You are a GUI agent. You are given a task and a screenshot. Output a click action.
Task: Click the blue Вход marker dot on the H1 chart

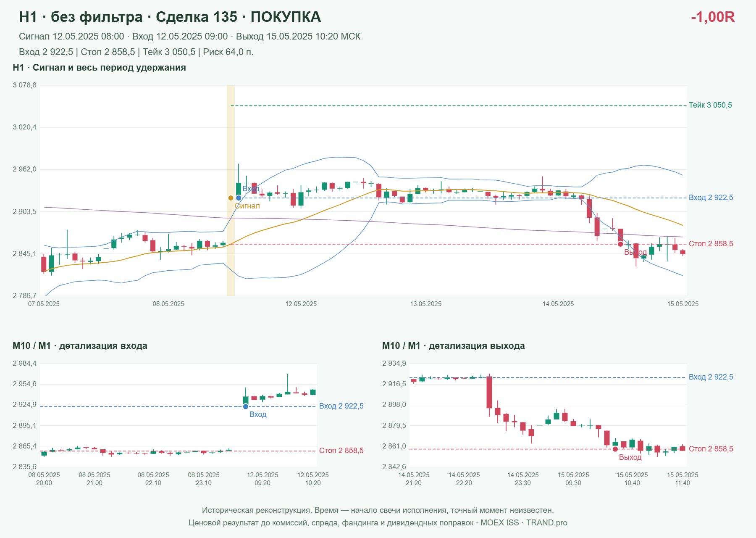239,198
